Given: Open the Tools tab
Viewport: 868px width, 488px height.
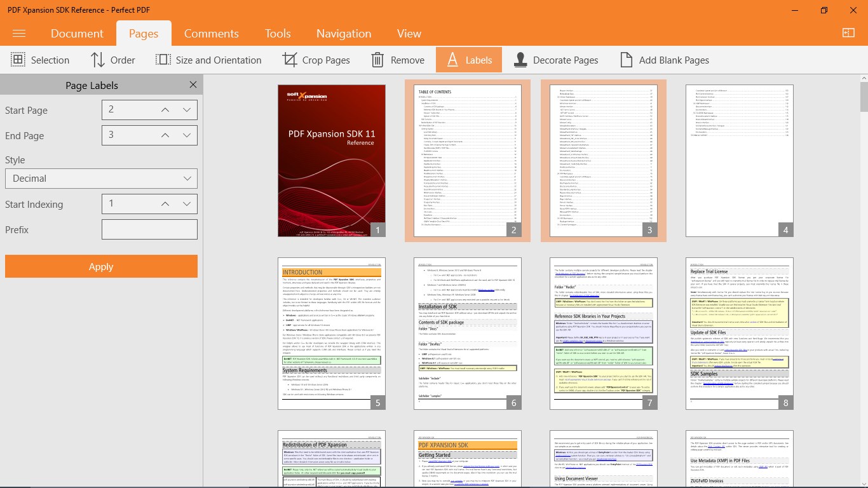Looking at the screenshot, I should pyautogui.click(x=278, y=34).
